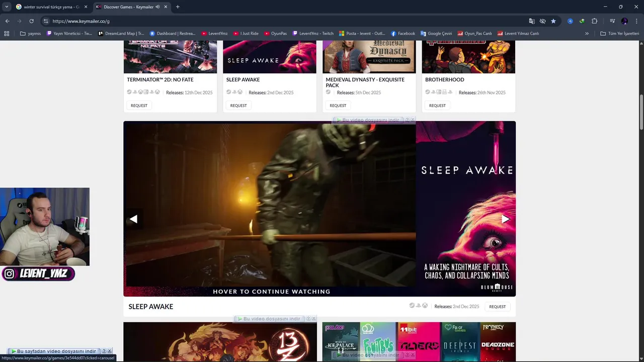Open LeventYmz - Twitch bookmark

(313, 34)
